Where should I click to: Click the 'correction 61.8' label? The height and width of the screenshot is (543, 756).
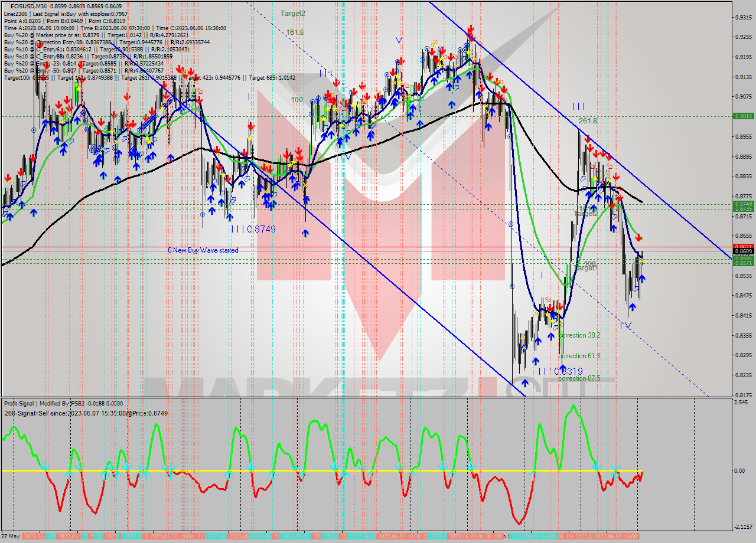click(579, 356)
